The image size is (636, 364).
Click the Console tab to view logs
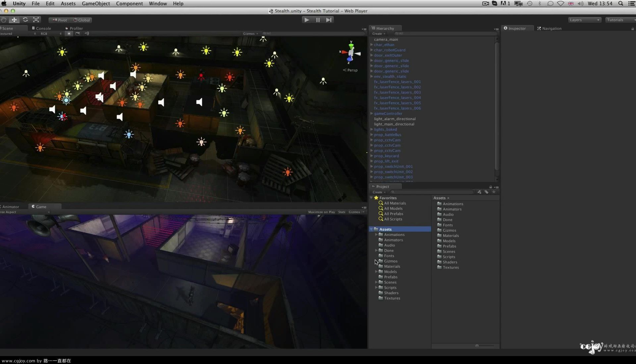tap(43, 28)
